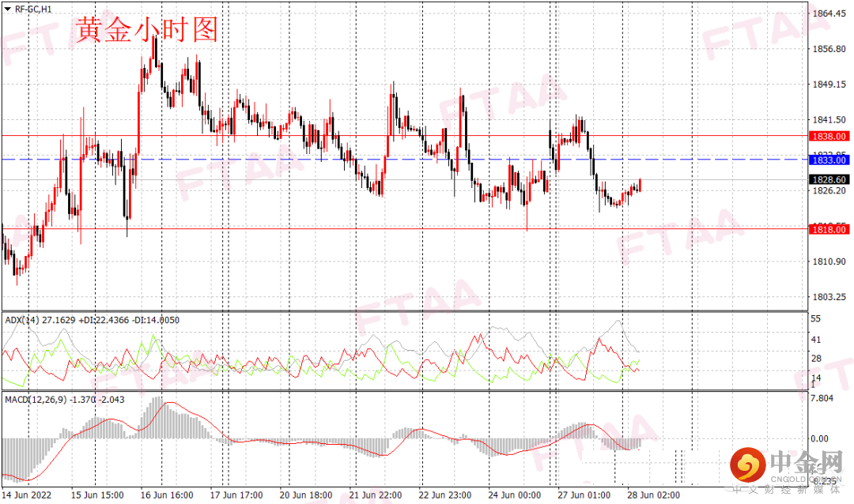Click the 17 Jun 17:00 time axis label
Screen dimensions: 854x504
pos(236,495)
